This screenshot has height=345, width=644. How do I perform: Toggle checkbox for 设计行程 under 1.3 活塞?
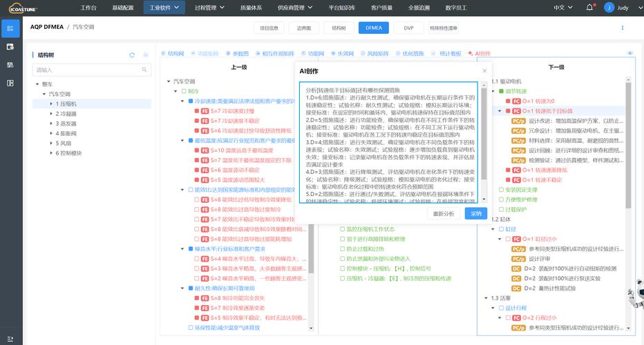pyautogui.click(x=501, y=308)
